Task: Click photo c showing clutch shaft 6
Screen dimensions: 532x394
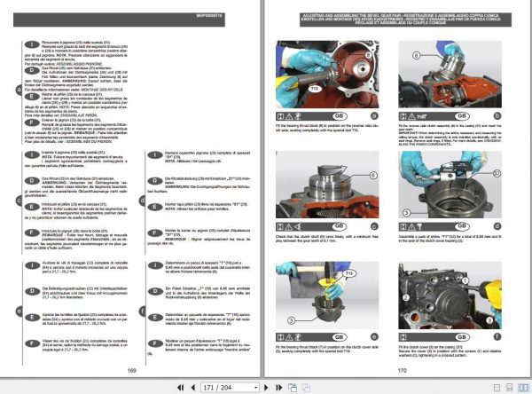Action: 327,185
